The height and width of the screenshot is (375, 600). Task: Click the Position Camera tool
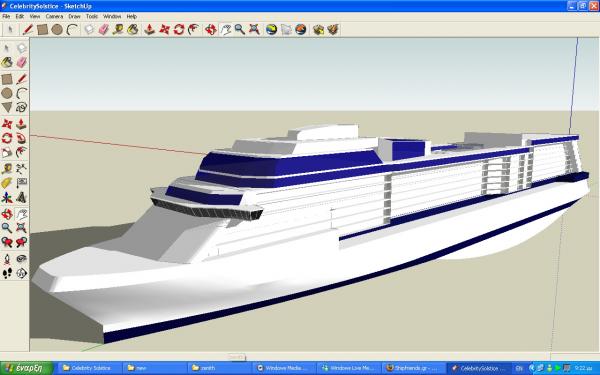point(7,259)
